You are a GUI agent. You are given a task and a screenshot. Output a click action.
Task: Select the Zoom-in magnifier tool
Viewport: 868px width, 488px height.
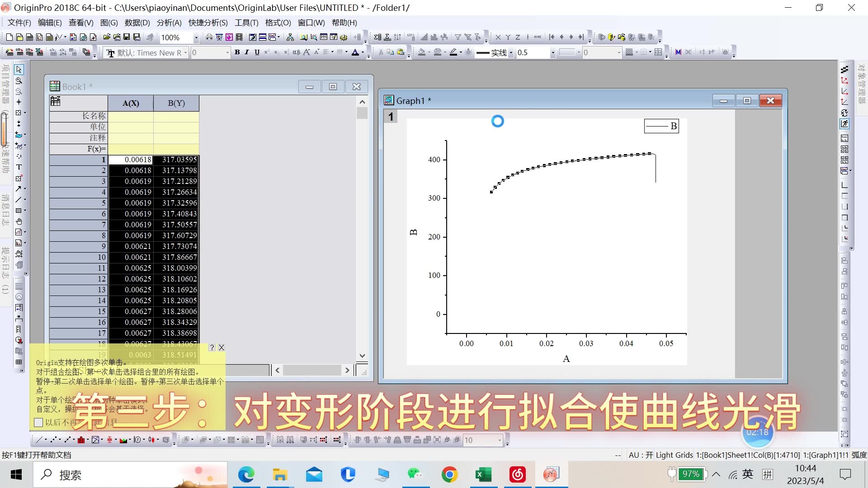(x=19, y=81)
